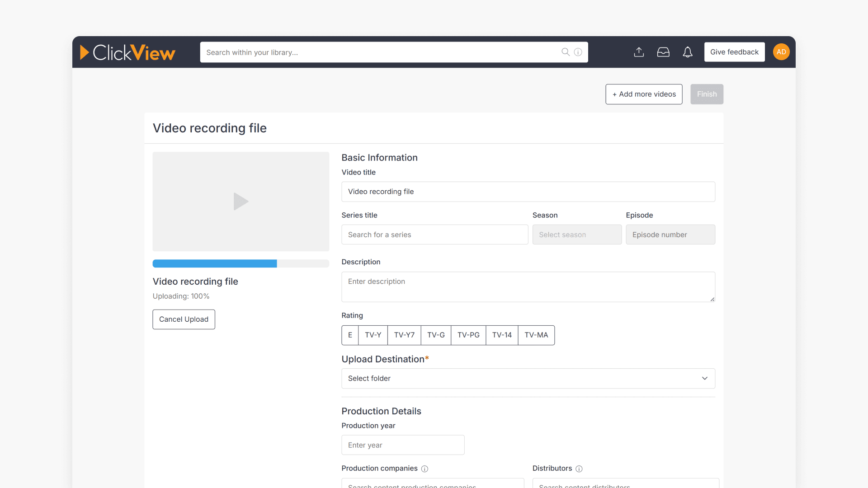The width and height of the screenshot is (868, 488).
Task: Click Cancel Upload
Action: 183,319
